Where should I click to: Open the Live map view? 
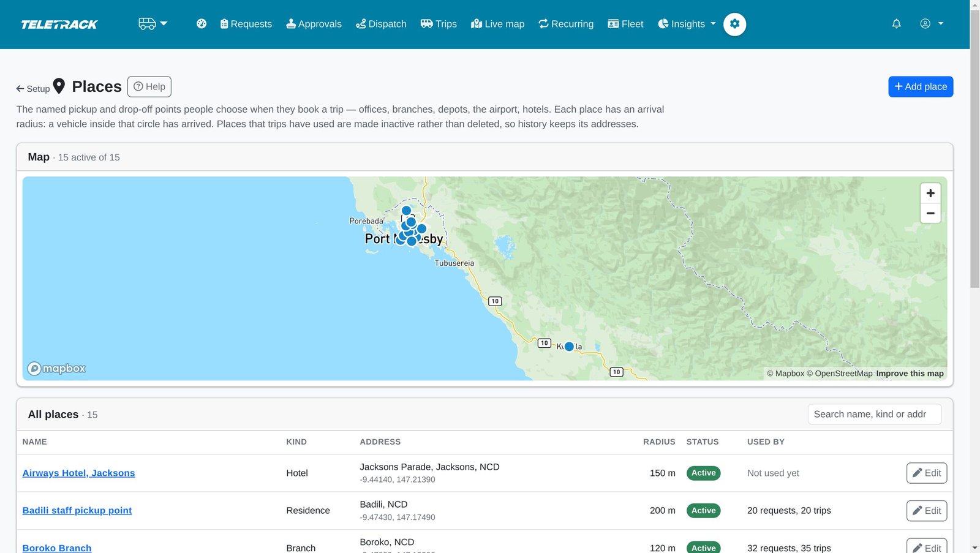pyautogui.click(x=497, y=24)
